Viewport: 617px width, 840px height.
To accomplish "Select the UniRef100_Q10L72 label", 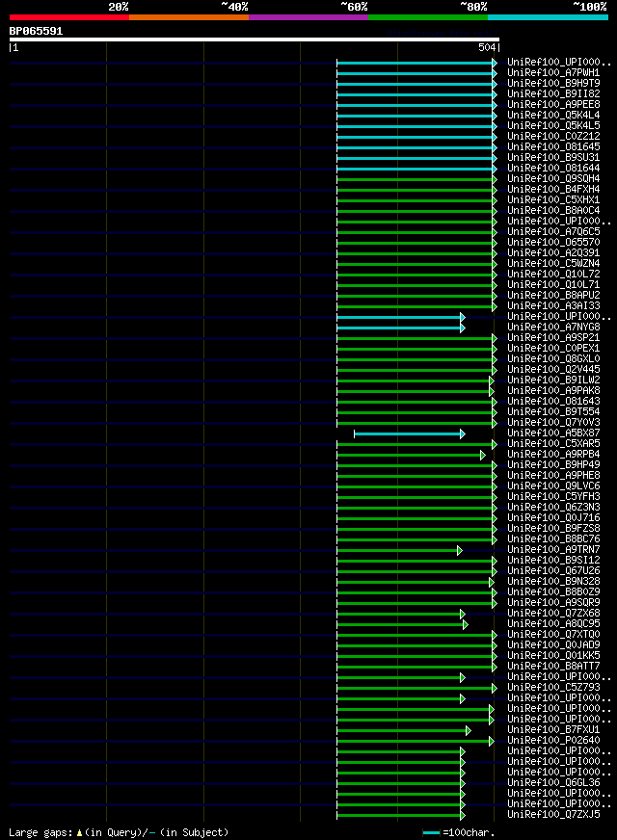I will tap(553, 274).
